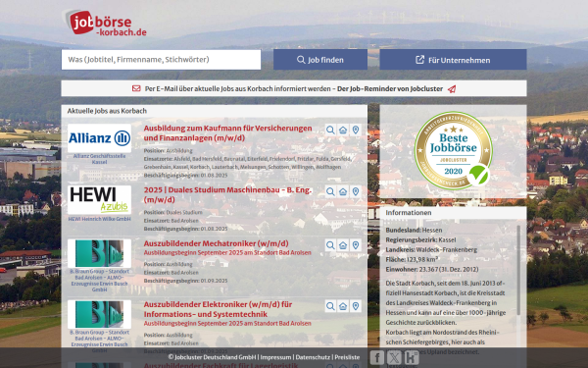
Task: Click magnifier icon for Auszubildender Mechatroniker
Action: [330, 245]
